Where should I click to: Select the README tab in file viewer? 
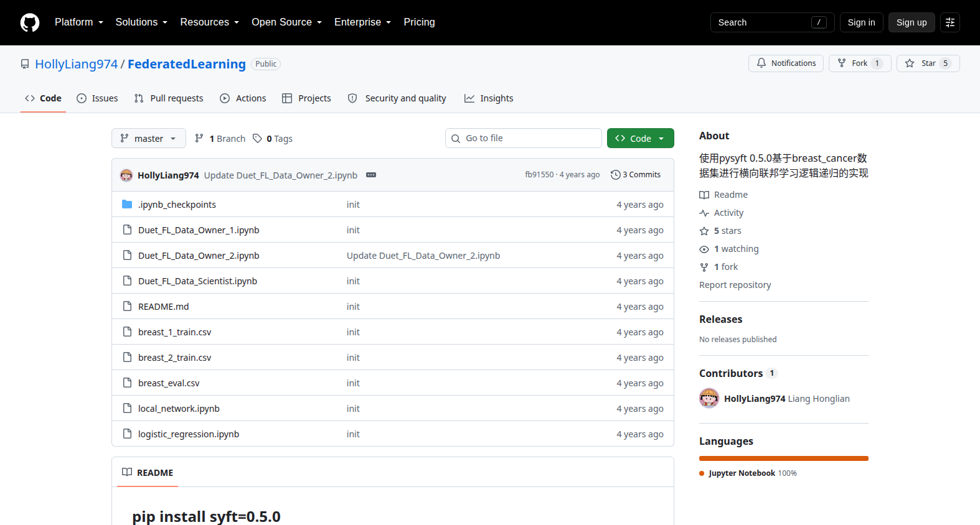tap(148, 472)
